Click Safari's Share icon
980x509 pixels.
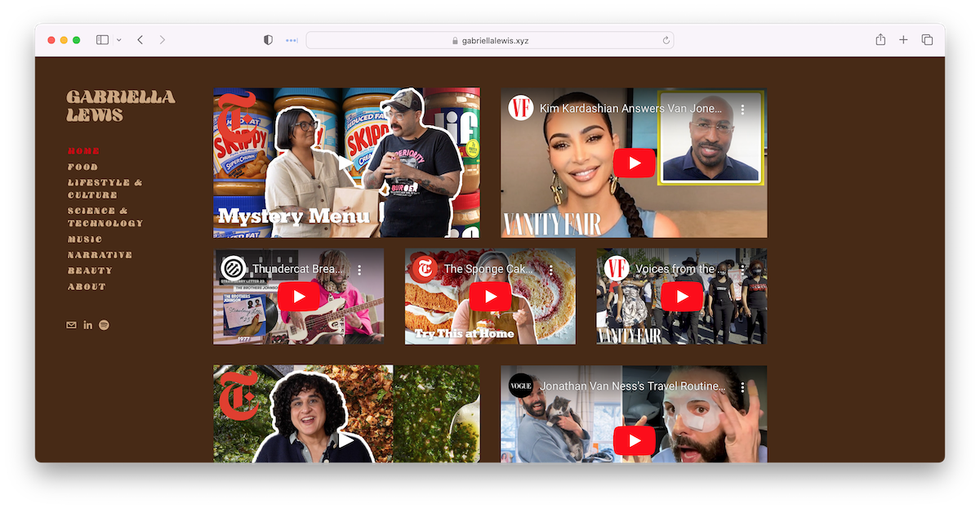(880, 40)
